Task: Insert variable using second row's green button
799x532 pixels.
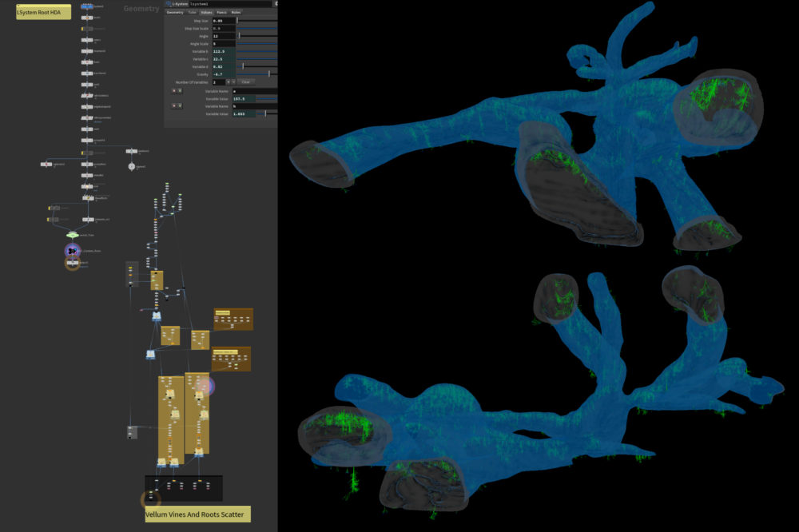Action: click(x=180, y=105)
